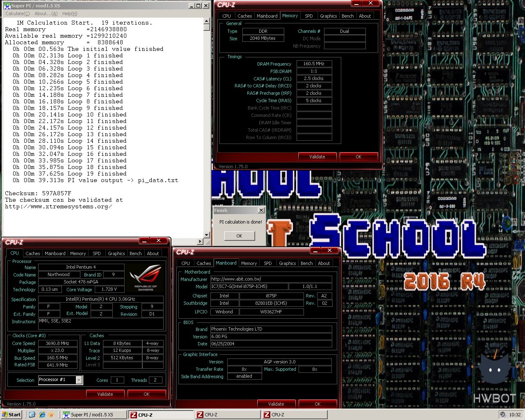Click Show Desktop quick launch icon
The image size is (525, 420).
[32, 415]
